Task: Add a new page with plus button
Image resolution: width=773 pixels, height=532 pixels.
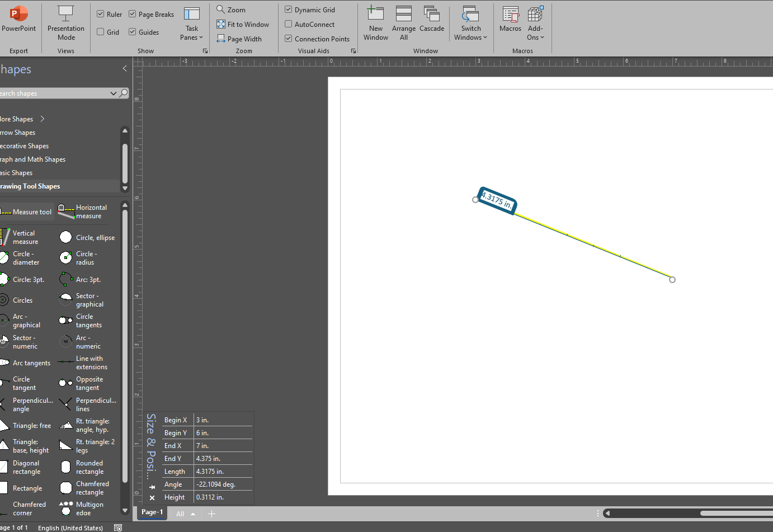Action: [x=211, y=514]
